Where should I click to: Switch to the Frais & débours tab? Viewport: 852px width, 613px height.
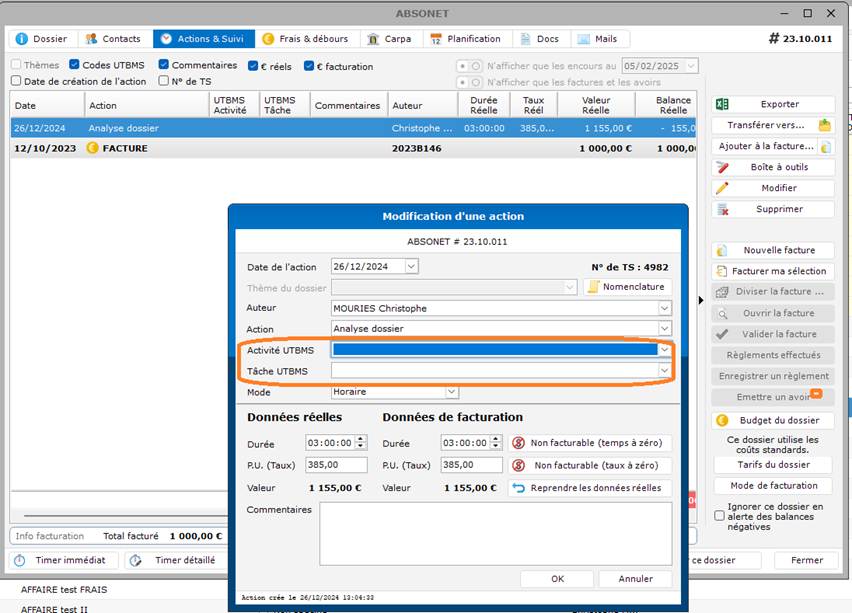click(305, 39)
